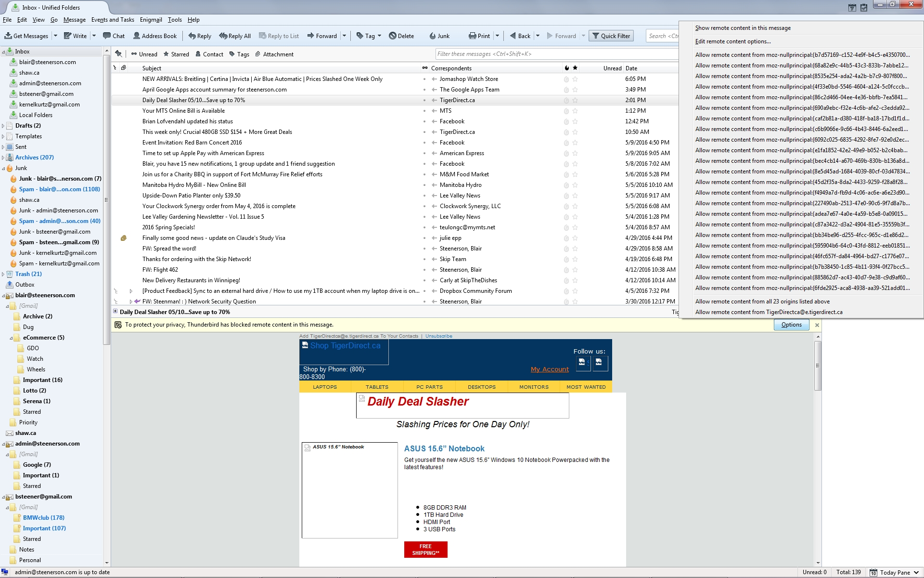Click the online status icon in status bar
The image size is (924, 578).
tap(5, 572)
